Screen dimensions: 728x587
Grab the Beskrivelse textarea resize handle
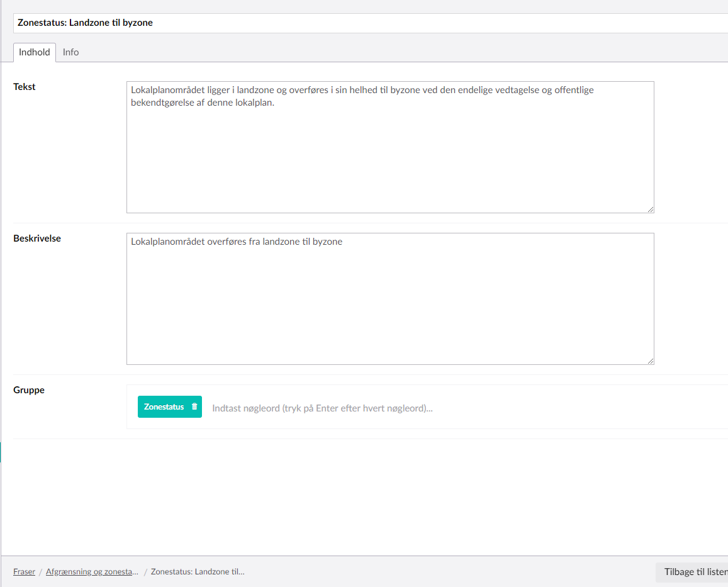pos(650,361)
